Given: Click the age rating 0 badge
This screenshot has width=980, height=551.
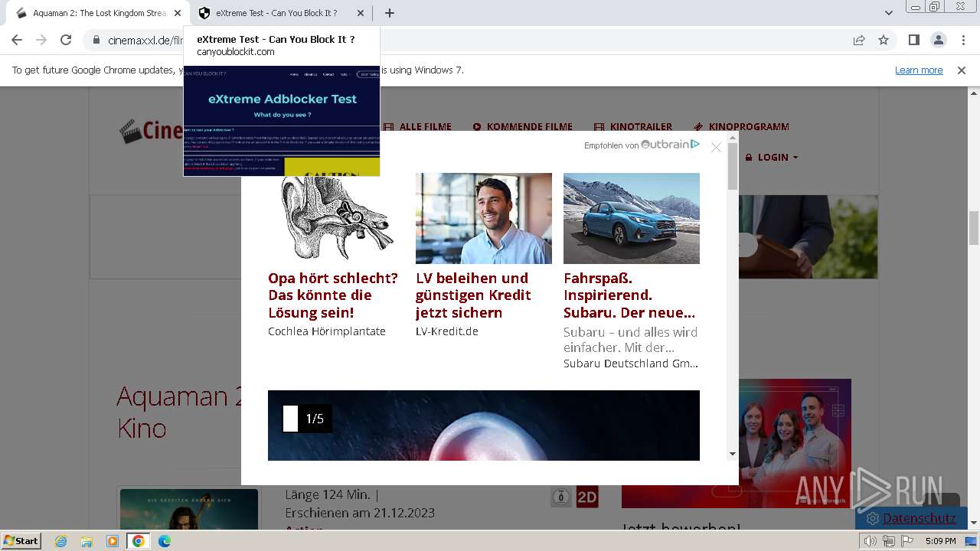Looking at the screenshot, I should [x=561, y=497].
